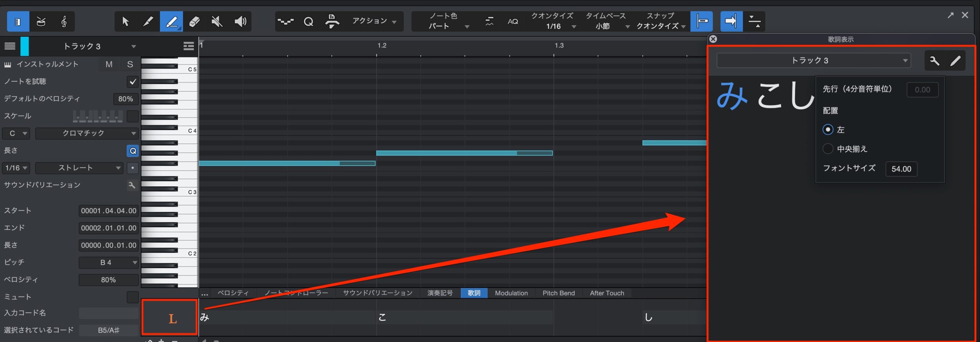Select 左 alignment radio button

[828, 130]
